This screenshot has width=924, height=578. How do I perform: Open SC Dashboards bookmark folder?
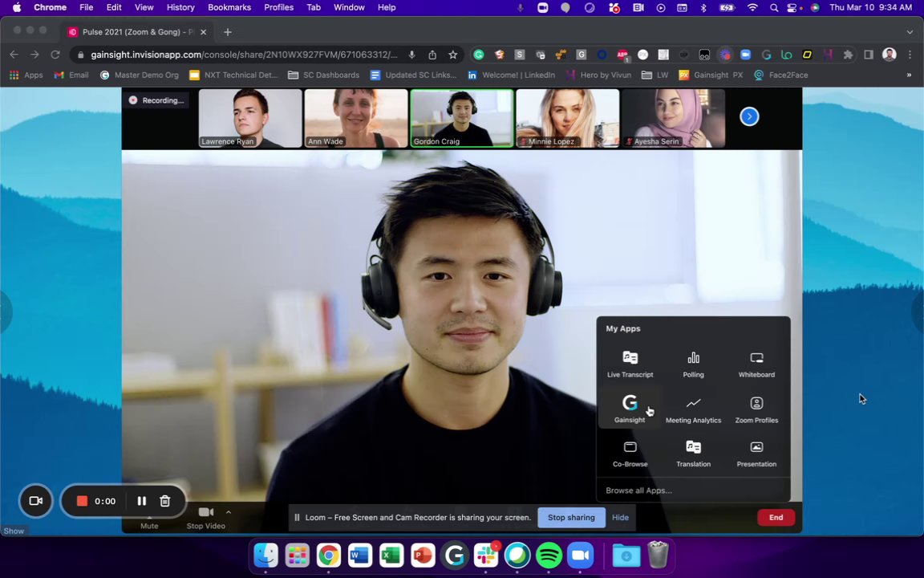click(x=323, y=75)
